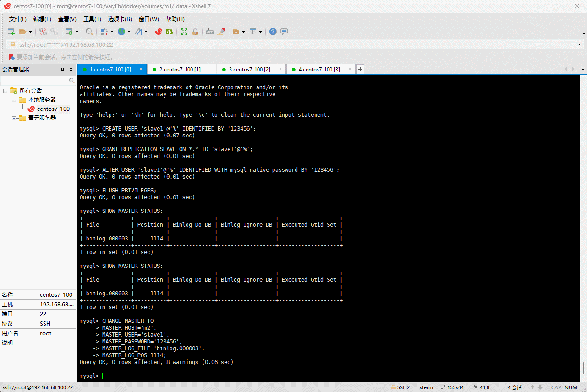The height and width of the screenshot is (392, 587).
Task: Click the Font toolbar icon
Action: (x=138, y=32)
